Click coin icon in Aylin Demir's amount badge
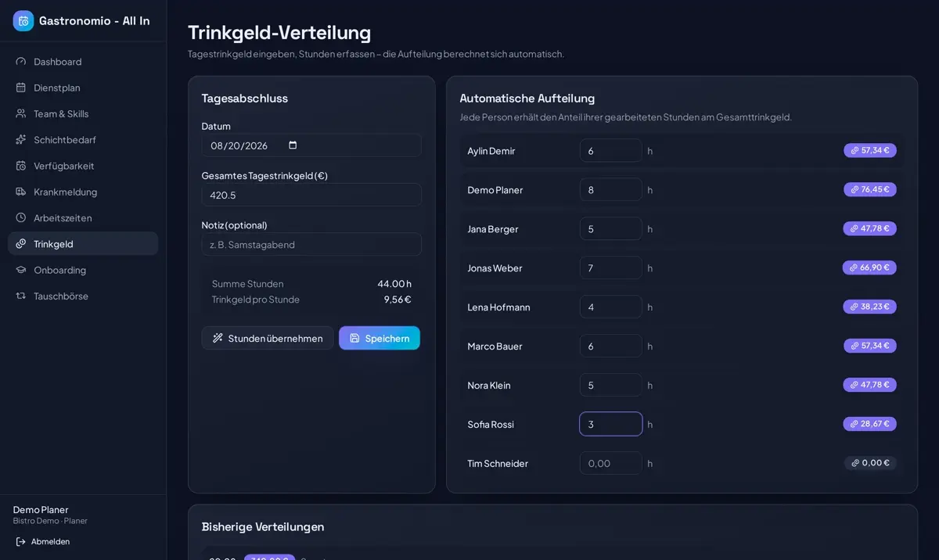 point(854,150)
